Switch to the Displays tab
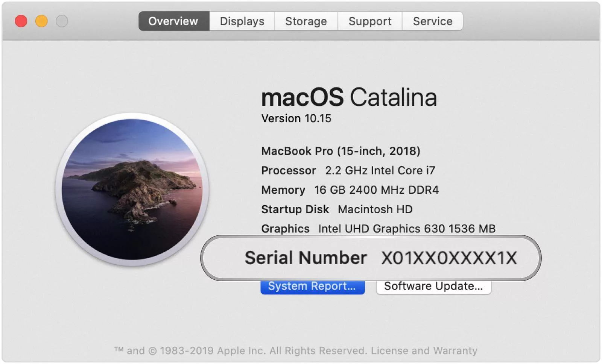 (x=241, y=21)
